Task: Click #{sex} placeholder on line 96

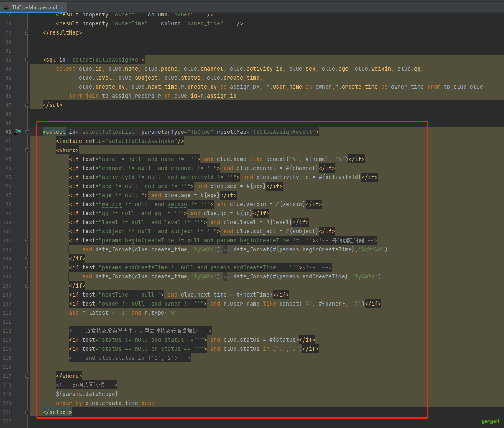Action: click(256, 186)
